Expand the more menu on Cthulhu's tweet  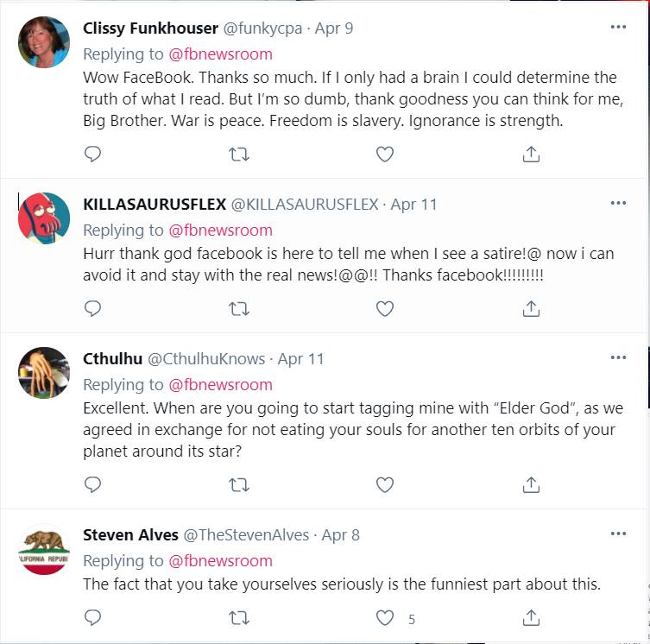[x=618, y=357]
